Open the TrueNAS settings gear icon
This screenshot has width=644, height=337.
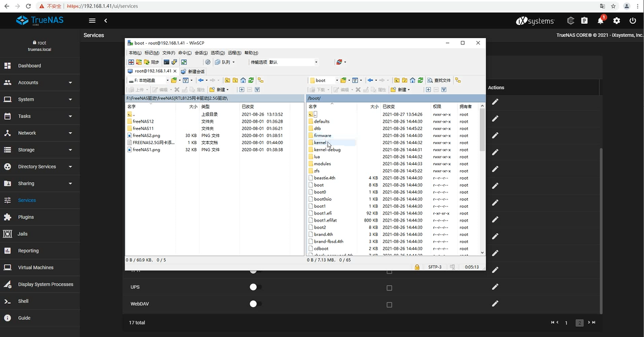click(x=616, y=21)
